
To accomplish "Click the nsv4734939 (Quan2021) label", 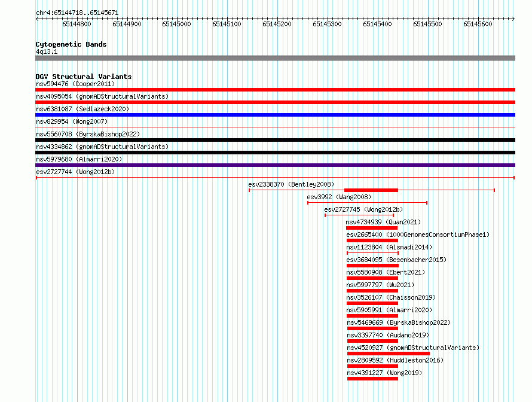I will point(383,222).
